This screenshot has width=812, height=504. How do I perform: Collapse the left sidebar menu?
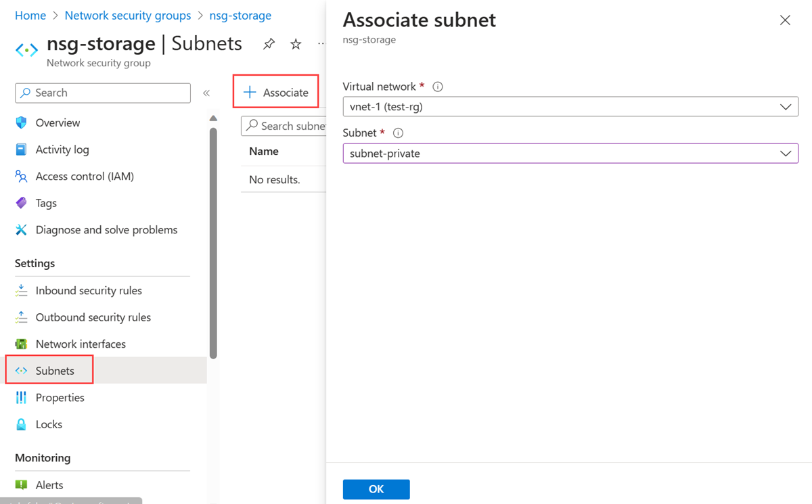pyautogui.click(x=206, y=93)
